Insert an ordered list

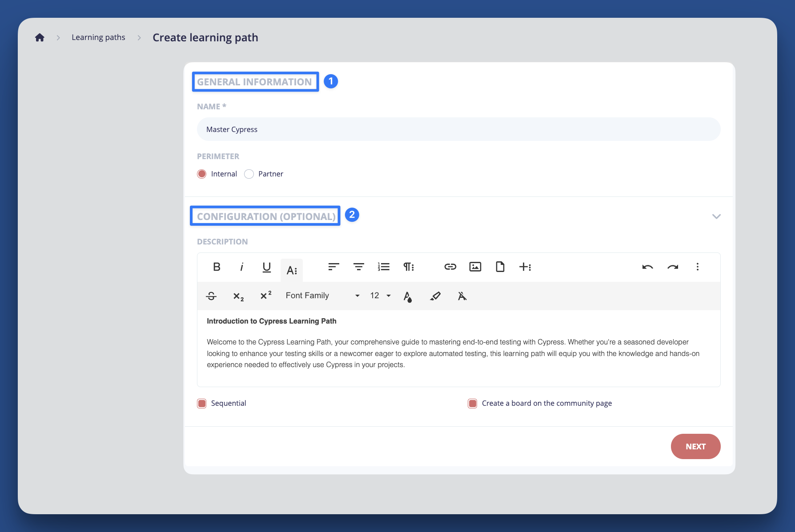click(x=383, y=267)
